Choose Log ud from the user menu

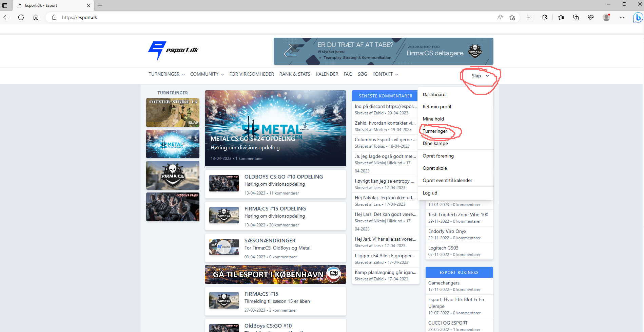pos(430,193)
